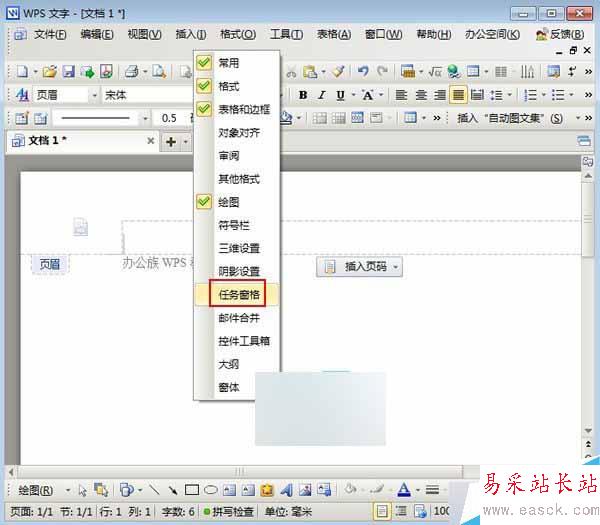Screen dimensions: 600x525
Task: Select 邮件合并 in the toolbar menu
Action: [237, 318]
